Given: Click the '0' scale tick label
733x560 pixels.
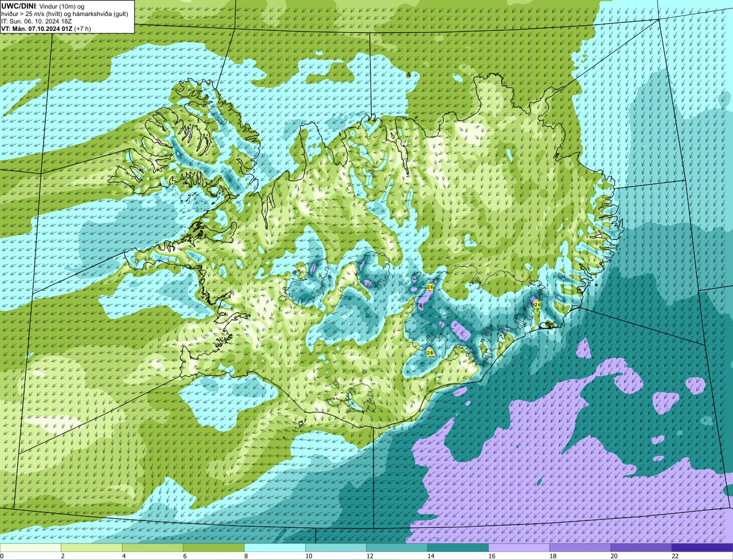Looking at the screenshot, I should 2,556.
